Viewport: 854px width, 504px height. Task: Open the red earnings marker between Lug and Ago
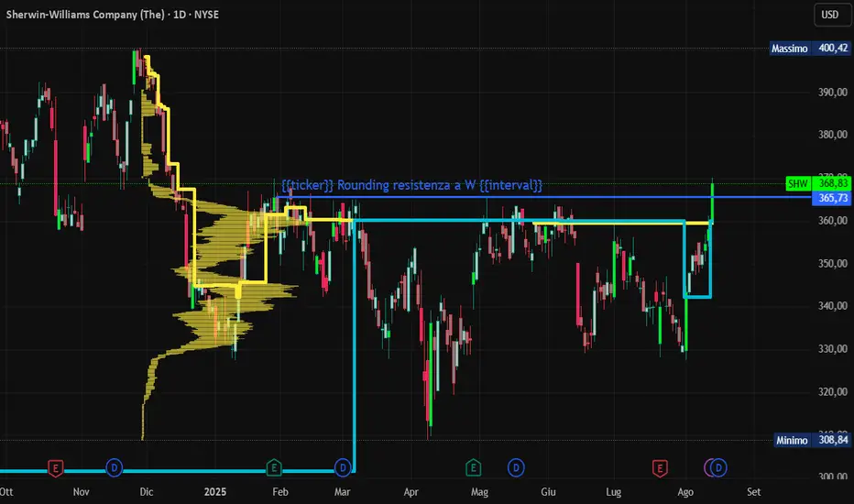[660, 468]
